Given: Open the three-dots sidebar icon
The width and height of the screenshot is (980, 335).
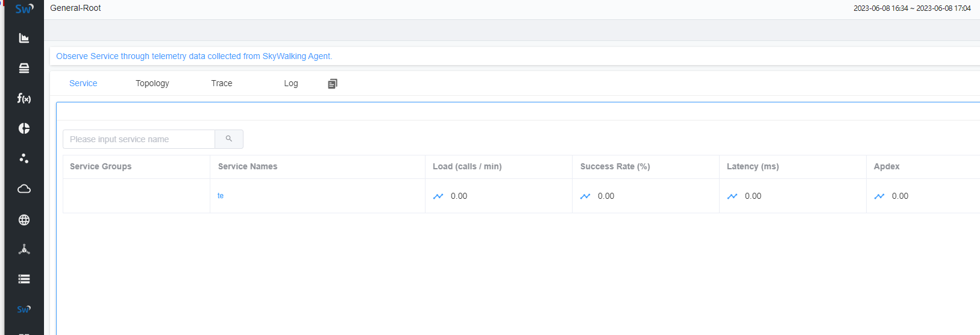Looking at the screenshot, I should click(x=24, y=158).
